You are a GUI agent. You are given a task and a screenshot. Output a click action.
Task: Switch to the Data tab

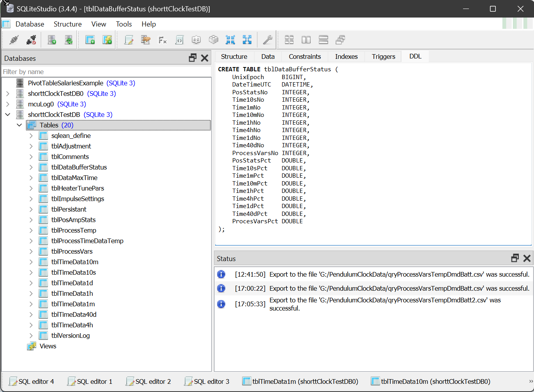268,57
